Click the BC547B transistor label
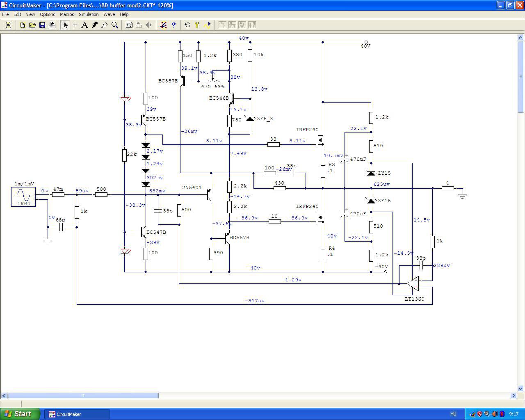Viewport: 525px width, 420px height. pos(156,232)
